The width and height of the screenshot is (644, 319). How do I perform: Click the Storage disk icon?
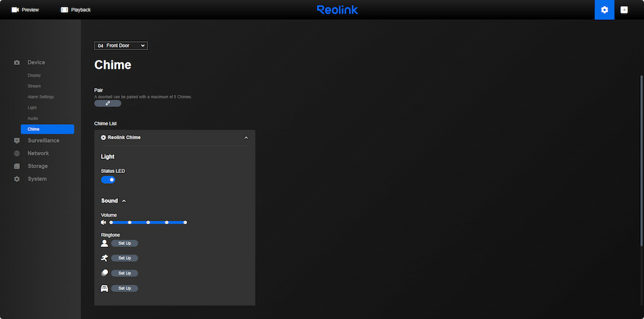[17, 166]
